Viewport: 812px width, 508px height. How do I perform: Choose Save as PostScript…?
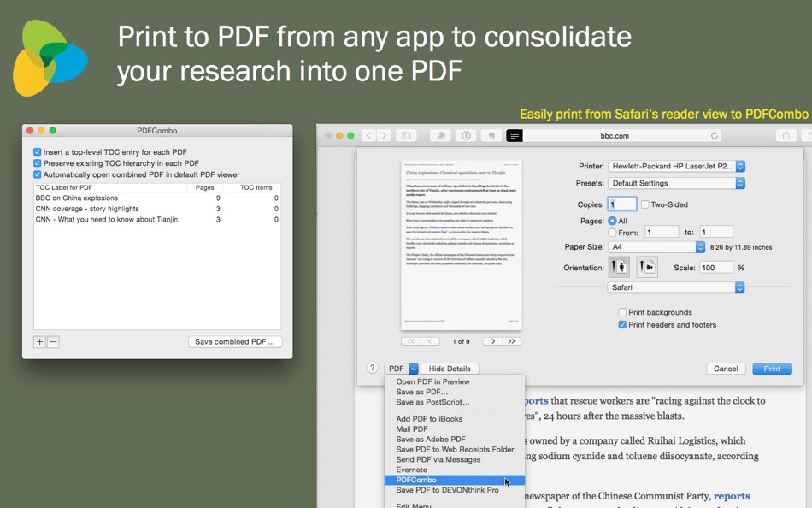(x=433, y=402)
